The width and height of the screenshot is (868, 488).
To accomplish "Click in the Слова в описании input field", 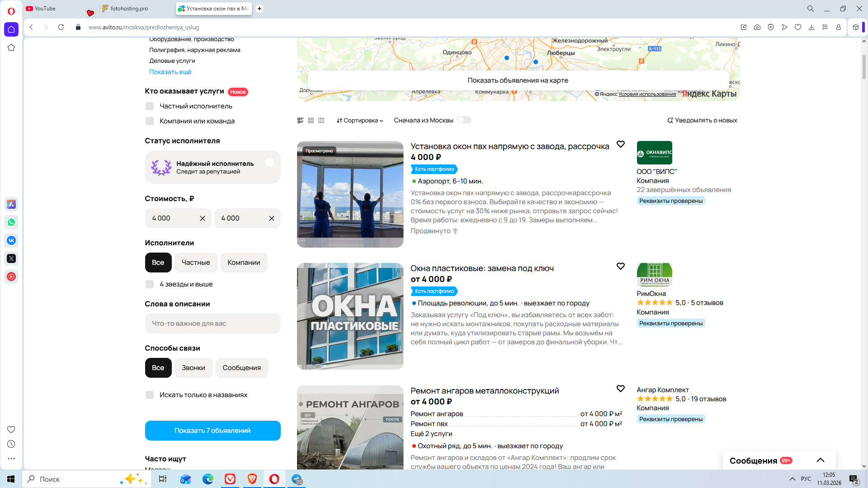I will 212,324.
